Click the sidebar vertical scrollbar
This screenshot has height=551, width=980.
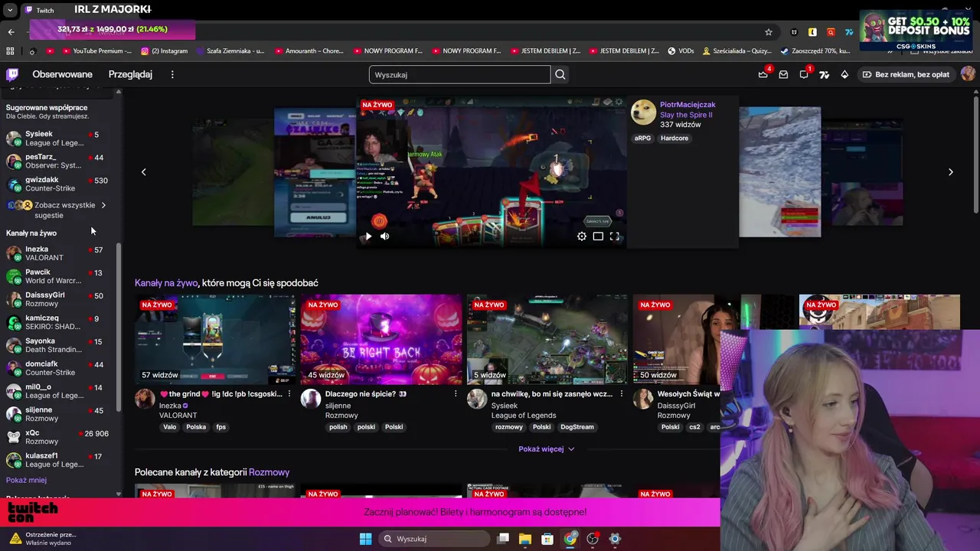click(119, 328)
